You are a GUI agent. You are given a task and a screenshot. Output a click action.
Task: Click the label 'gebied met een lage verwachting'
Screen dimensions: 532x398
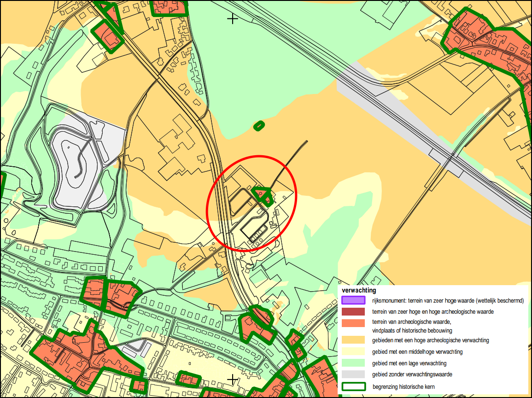[x=409, y=363]
